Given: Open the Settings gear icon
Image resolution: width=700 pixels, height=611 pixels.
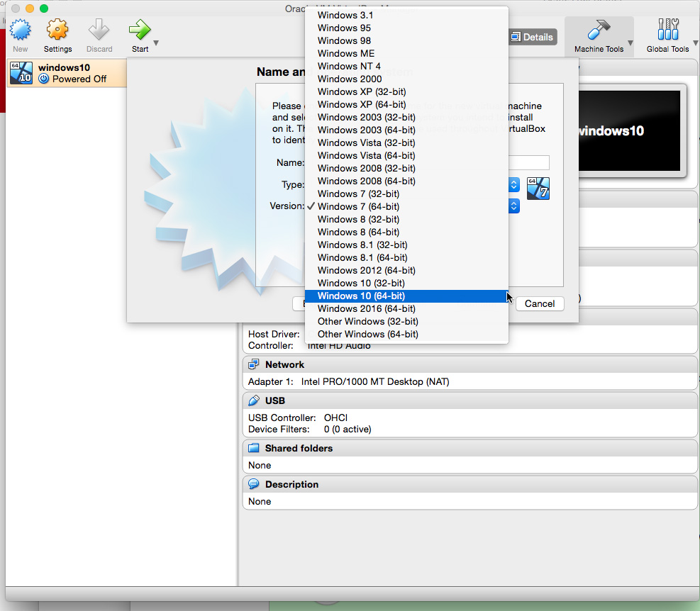Looking at the screenshot, I should click(x=57, y=30).
